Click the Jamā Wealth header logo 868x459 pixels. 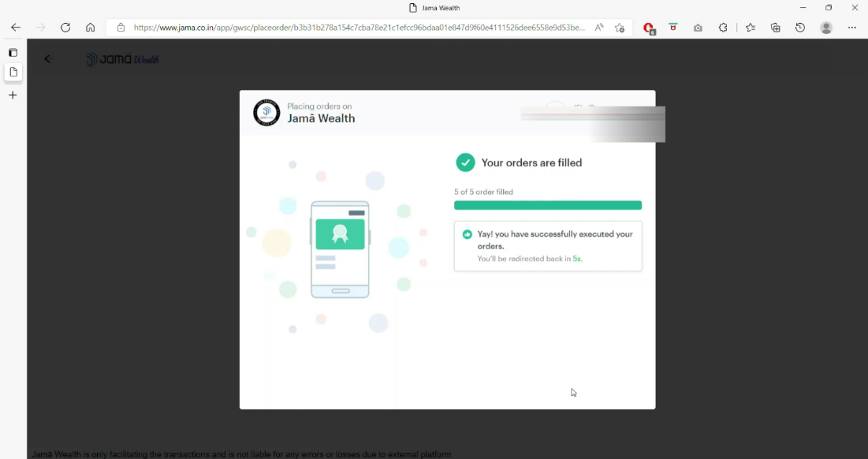pyautogui.click(x=123, y=59)
